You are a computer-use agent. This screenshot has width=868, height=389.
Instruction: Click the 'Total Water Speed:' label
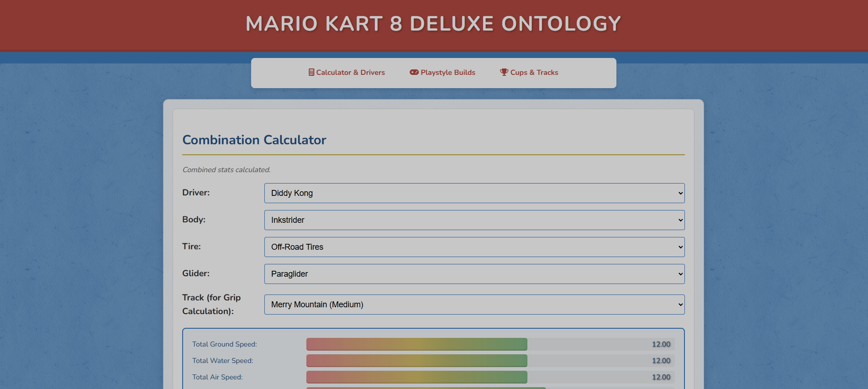pyautogui.click(x=223, y=361)
